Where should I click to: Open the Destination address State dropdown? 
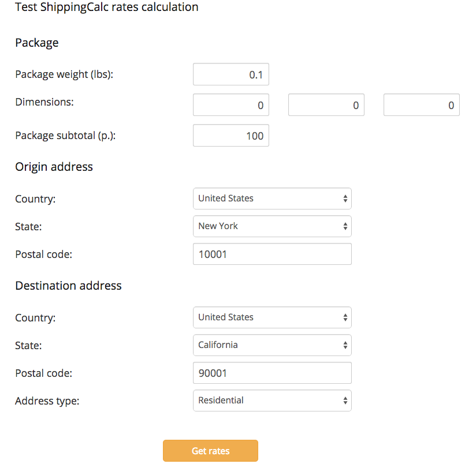click(x=272, y=345)
